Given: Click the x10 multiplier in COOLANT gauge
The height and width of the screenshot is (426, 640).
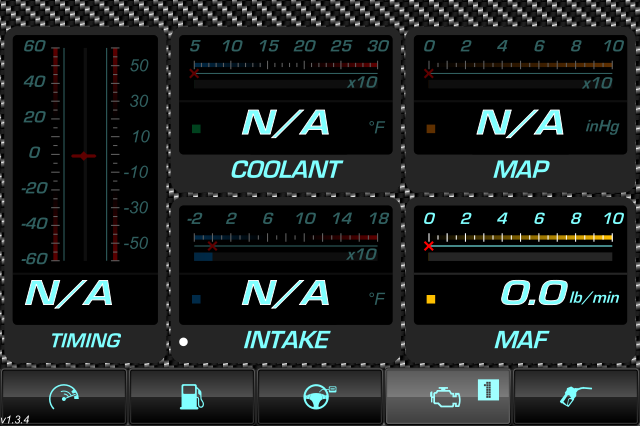Looking at the screenshot, I should 362,83.
